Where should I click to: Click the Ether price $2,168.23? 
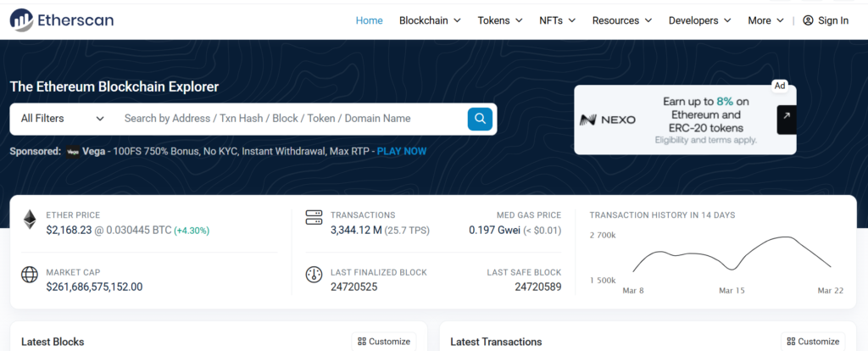point(69,231)
